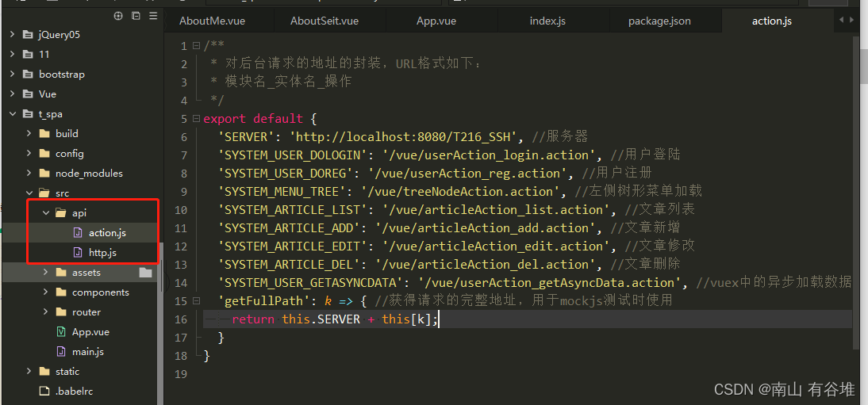
Task: Click the .babelrc file icon
Action: (x=44, y=392)
